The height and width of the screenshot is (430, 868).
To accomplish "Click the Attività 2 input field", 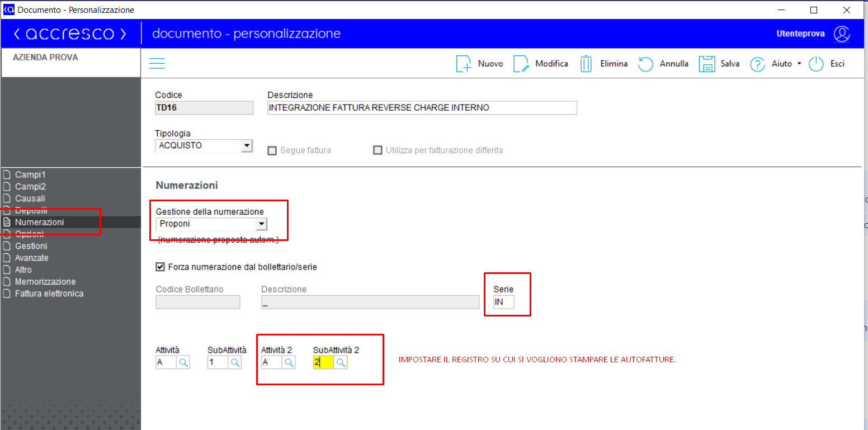I will (271, 362).
